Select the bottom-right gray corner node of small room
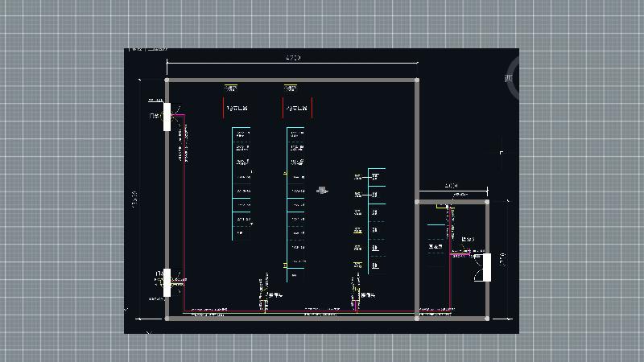This screenshot has height=362, width=644. click(487, 318)
